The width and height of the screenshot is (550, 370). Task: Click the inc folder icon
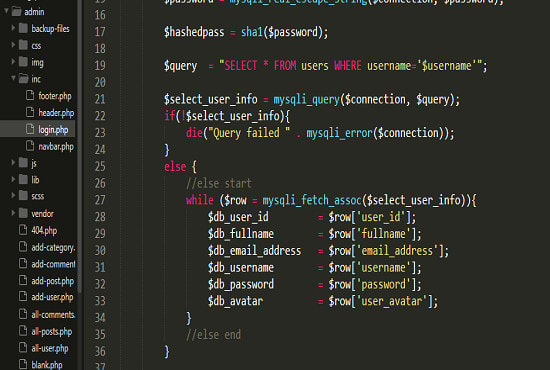coord(24,78)
